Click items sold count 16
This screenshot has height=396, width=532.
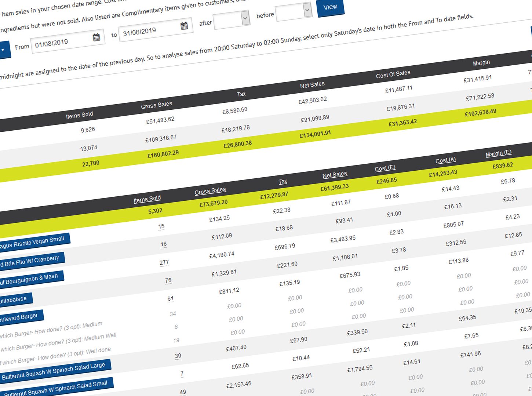(x=164, y=244)
